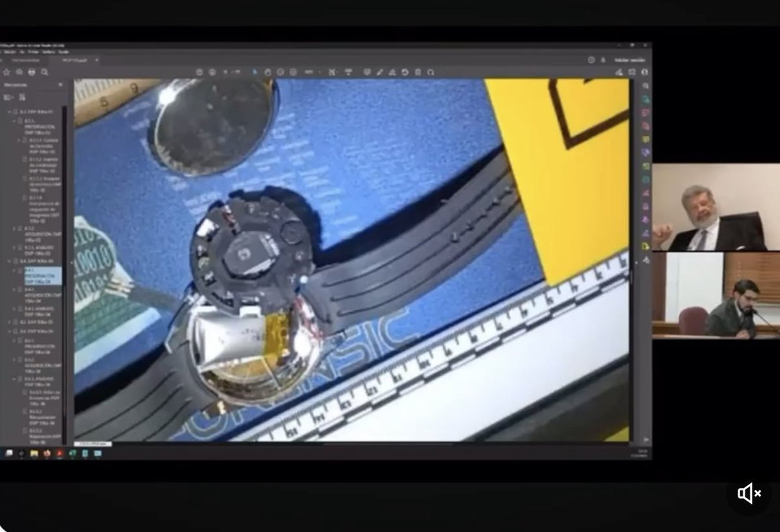Open the 8.6.1 PRESERVACIÓN bookmark

tap(40, 347)
